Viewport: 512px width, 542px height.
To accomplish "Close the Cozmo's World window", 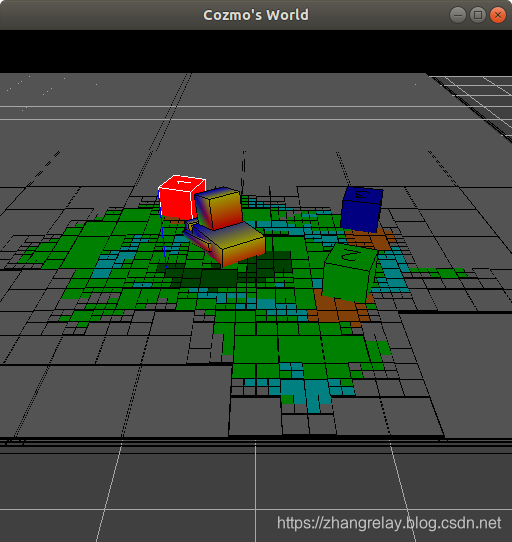I will [498, 15].
